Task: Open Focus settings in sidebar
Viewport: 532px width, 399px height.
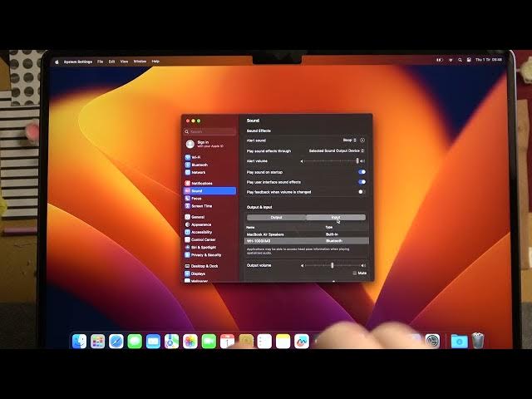Action: (194, 199)
